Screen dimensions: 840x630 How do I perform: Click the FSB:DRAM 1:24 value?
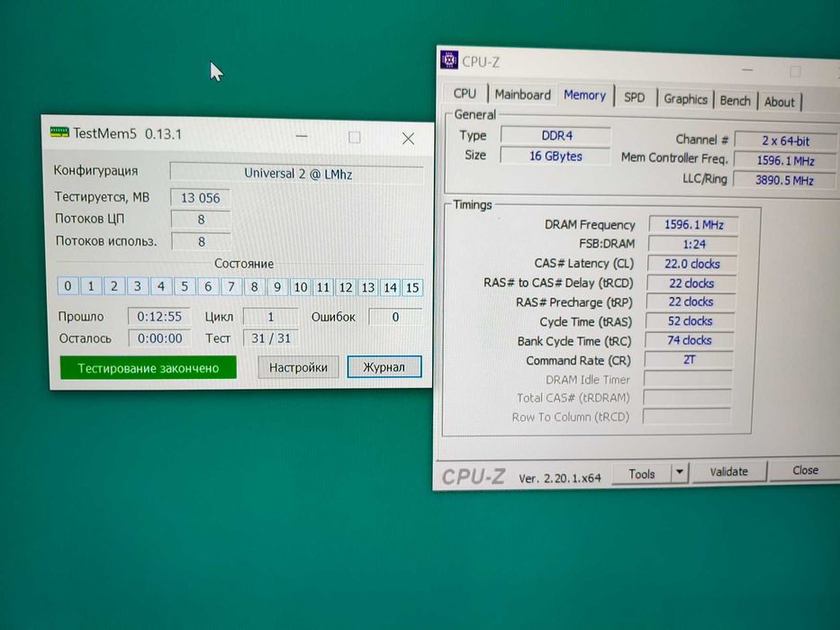point(693,244)
